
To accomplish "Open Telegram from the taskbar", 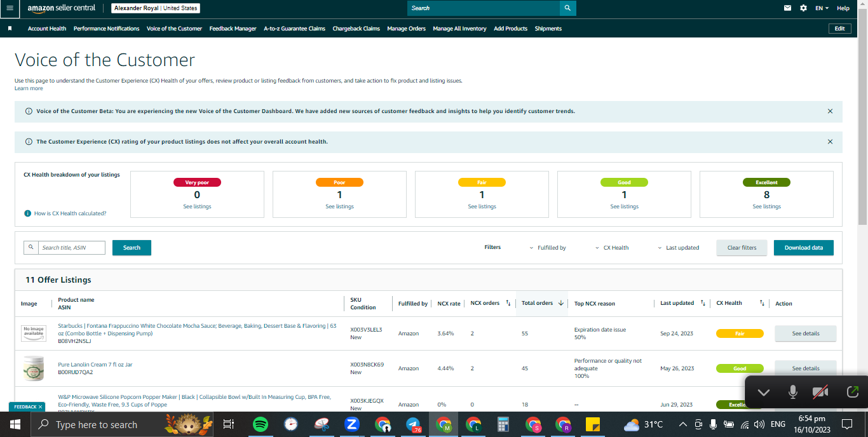I will click(413, 424).
